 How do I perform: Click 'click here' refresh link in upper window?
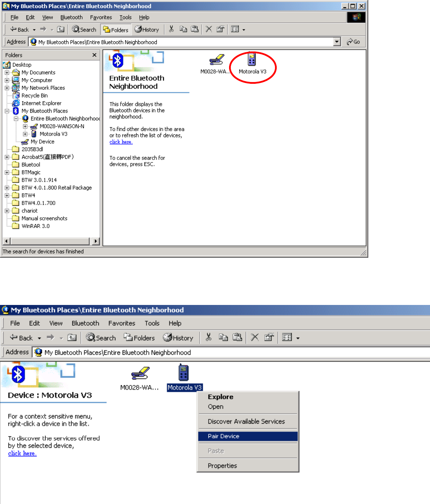(x=120, y=142)
